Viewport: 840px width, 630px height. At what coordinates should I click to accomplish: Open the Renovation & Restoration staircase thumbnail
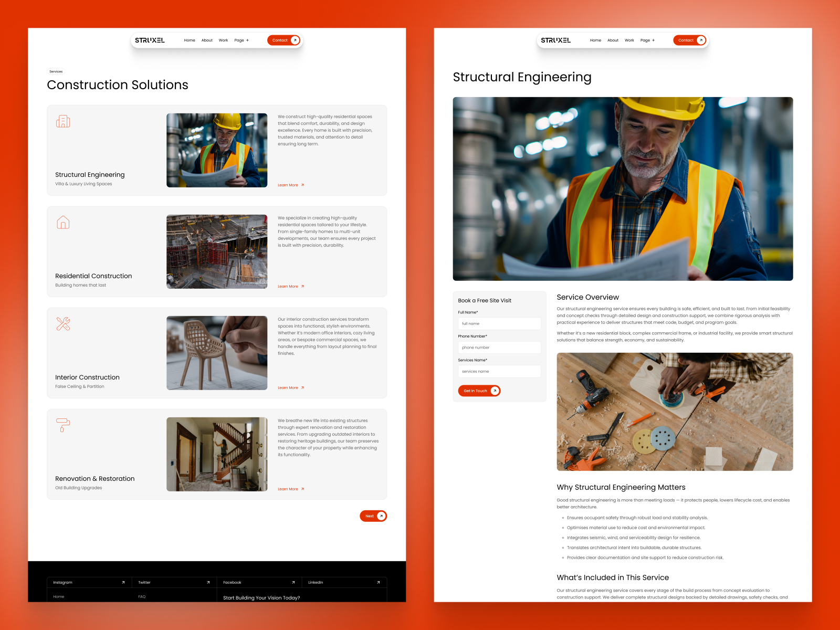pyautogui.click(x=217, y=454)
